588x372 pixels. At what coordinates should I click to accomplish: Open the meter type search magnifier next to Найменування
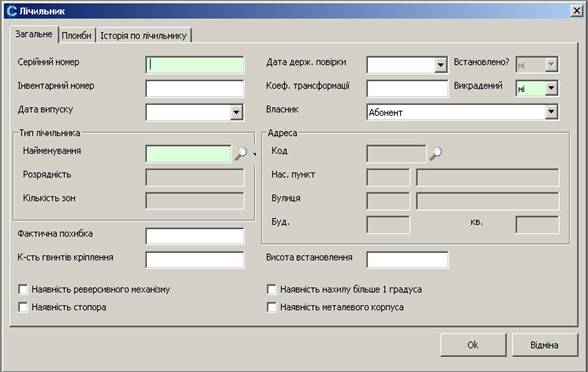[241, 153]
